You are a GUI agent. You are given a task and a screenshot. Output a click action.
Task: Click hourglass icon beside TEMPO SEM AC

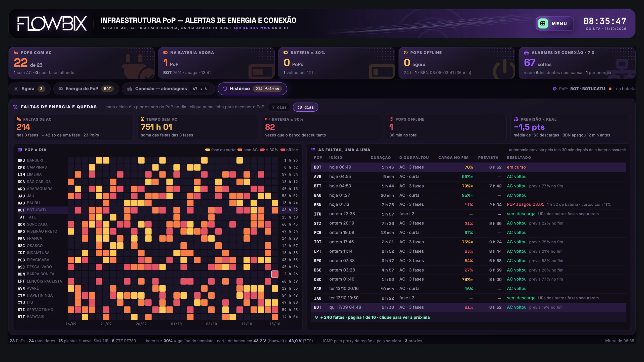click(142, 119)
